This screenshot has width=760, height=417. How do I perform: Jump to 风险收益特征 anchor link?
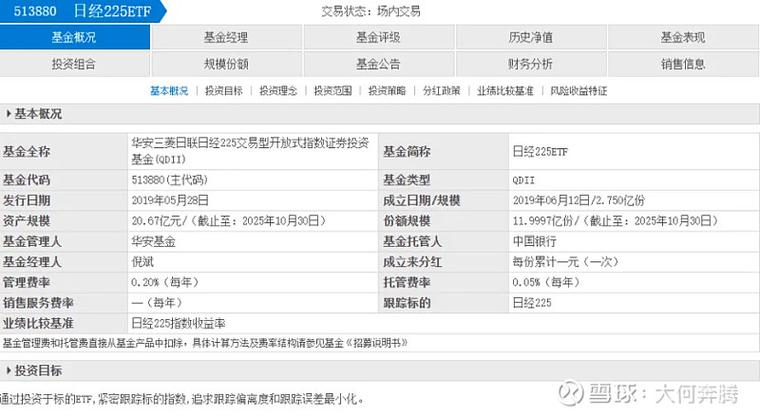pyautogui.click(x=579, y=91)
